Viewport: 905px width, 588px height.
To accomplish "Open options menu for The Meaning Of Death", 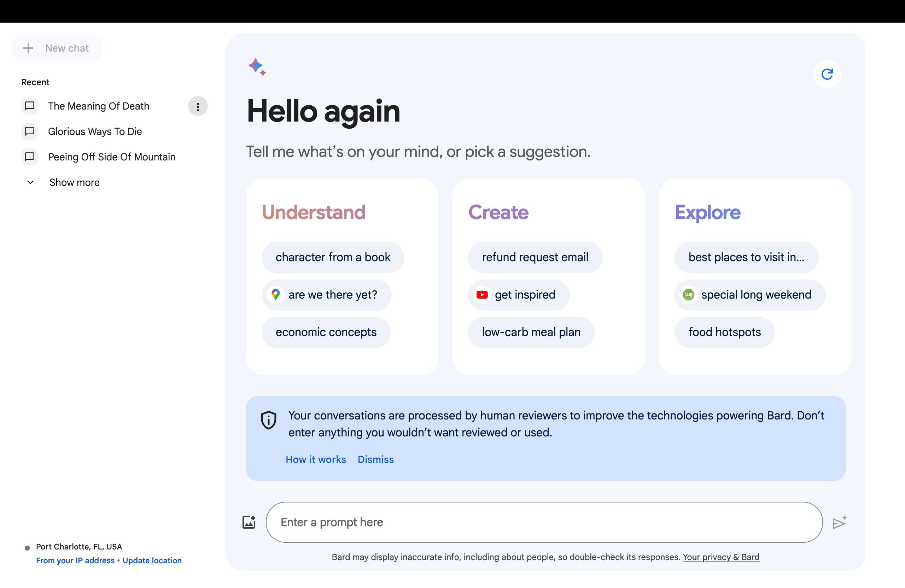I will pyautogui.click(x=198, y=106).
